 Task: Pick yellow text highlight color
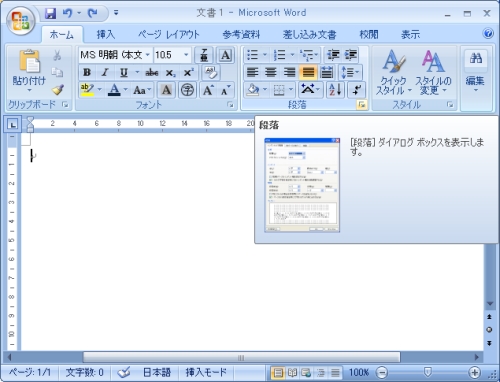pos(87,90)
